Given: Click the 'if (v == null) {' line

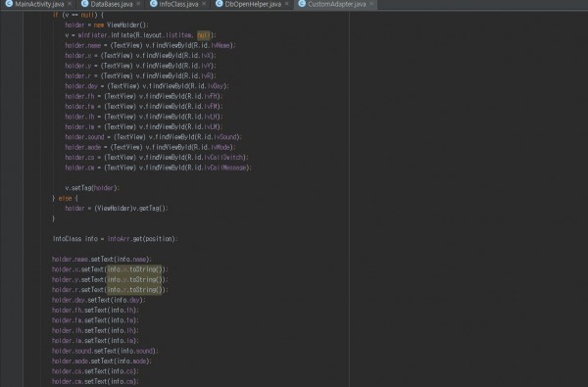Looking at the screenshot, I should point(78,15).
